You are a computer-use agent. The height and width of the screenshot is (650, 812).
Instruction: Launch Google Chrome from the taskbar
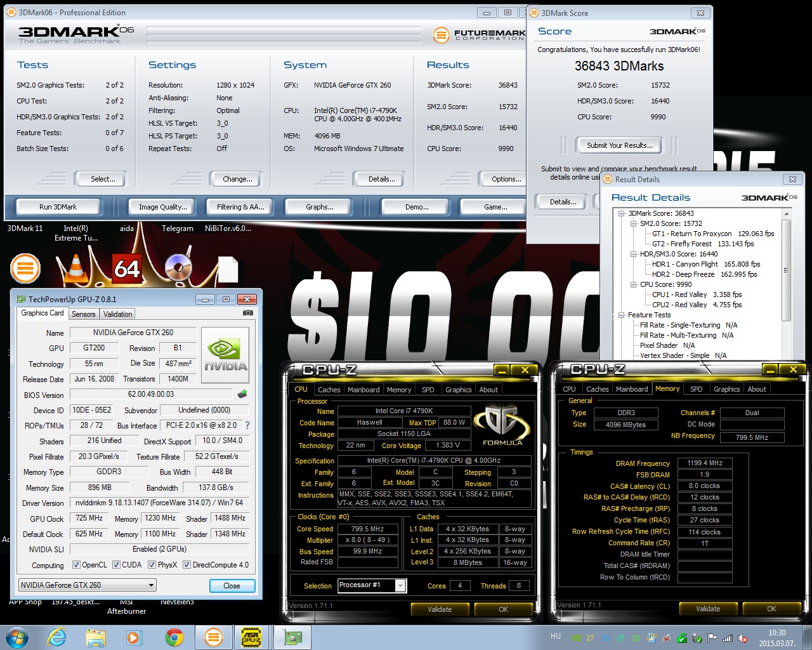click(174, 637)
